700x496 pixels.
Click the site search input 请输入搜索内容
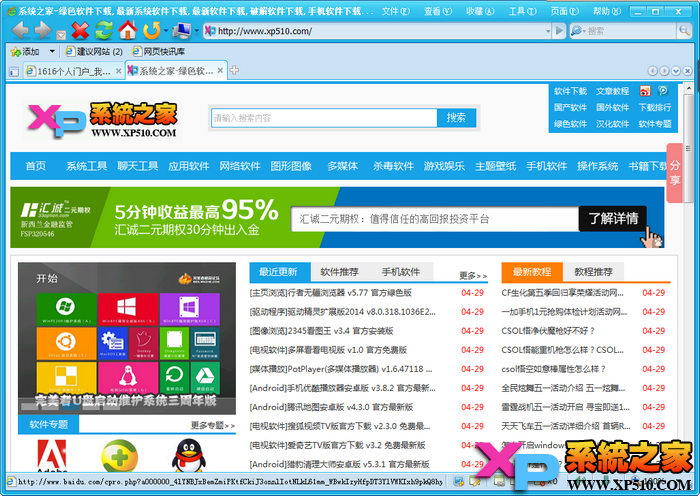click(x=324, y=118)
